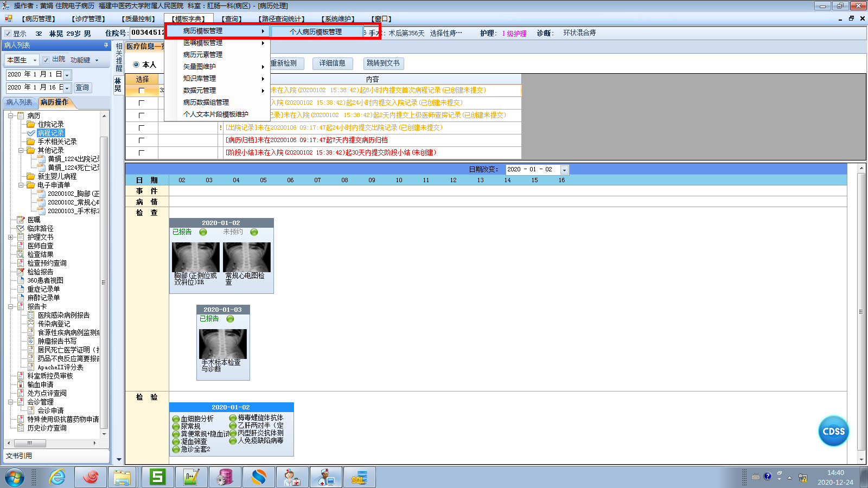868x488 pixels.
Task: Open the 功能键 dropdown
Action: 84,60
